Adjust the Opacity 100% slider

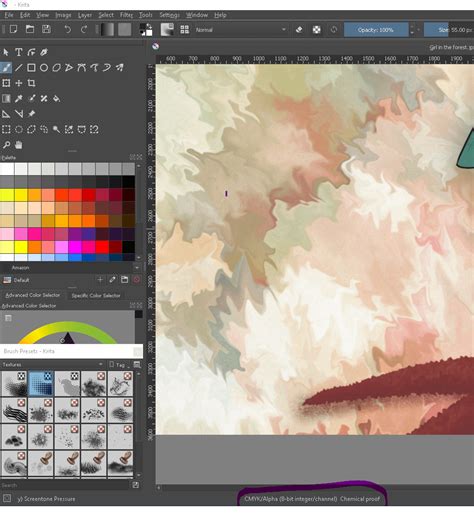coord(376,30)
